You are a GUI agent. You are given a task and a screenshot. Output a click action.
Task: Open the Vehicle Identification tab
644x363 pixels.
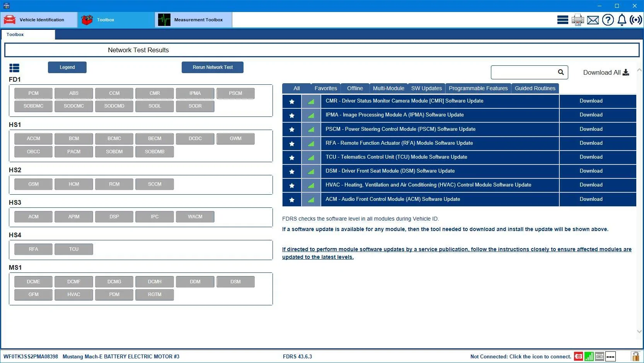(x=39, y=20)
